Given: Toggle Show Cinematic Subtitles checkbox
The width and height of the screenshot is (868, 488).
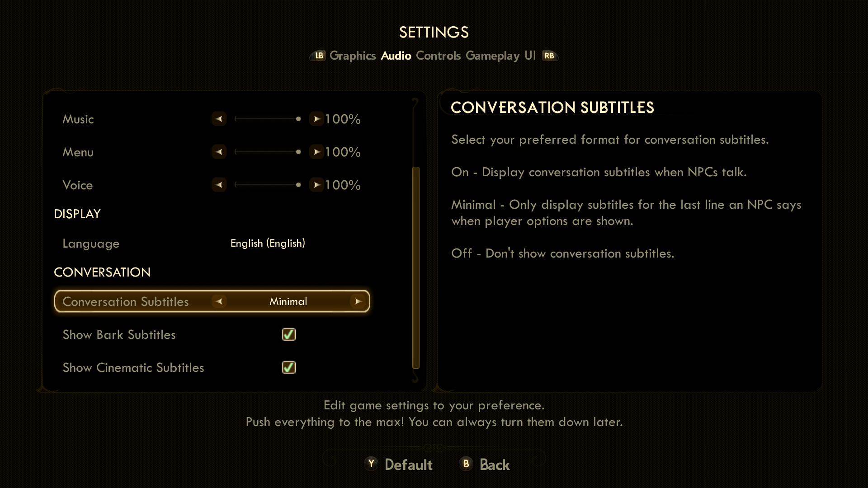Looking at the screenshot, I should tap(288, 367).
